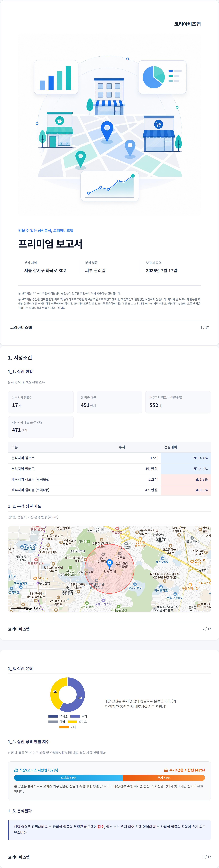Click the 부민병원 hospital marker on map

click(117, 529)
